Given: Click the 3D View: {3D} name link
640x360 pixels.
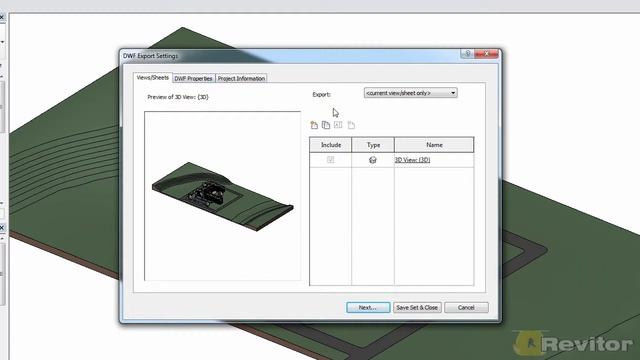Looking at the screenshot, I should pos(412,160).
